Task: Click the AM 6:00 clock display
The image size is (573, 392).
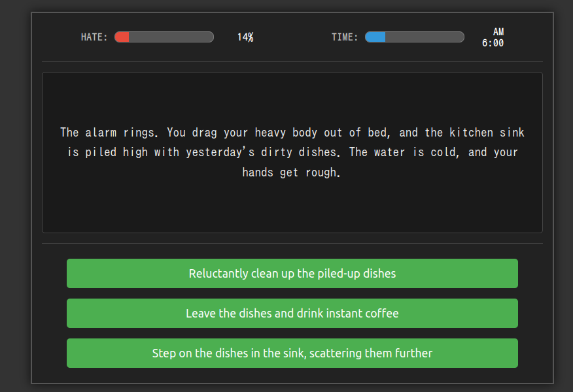Action: click(x=493, y=37)
